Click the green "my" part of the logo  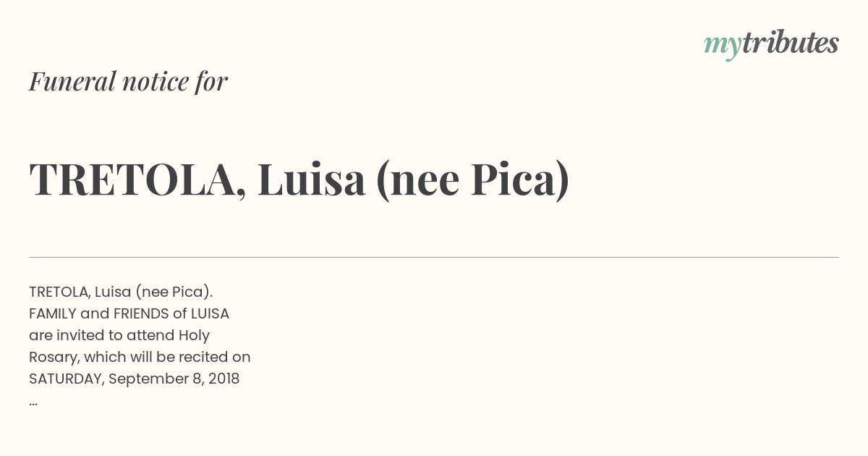pos(722,47)
